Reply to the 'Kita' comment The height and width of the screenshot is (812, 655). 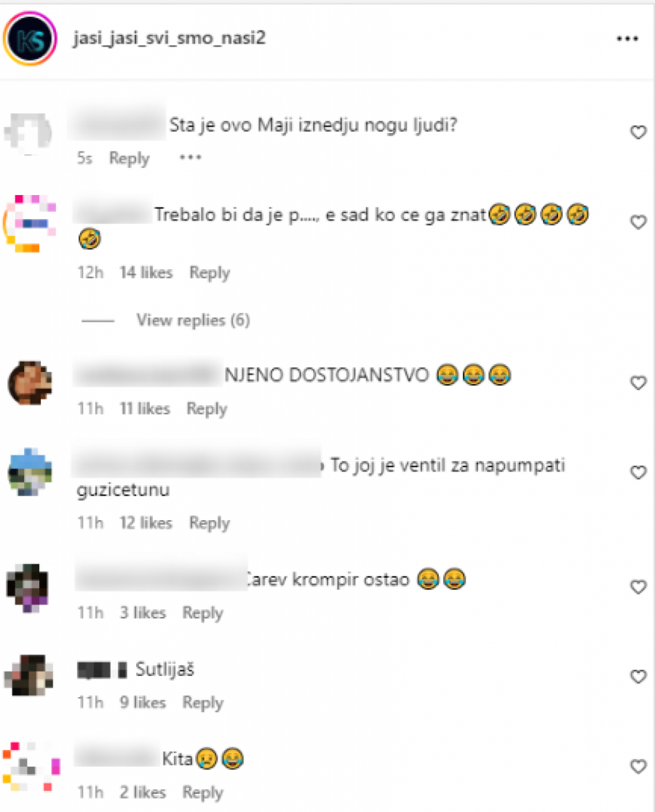pyautogui.click(x=202, y=792)
